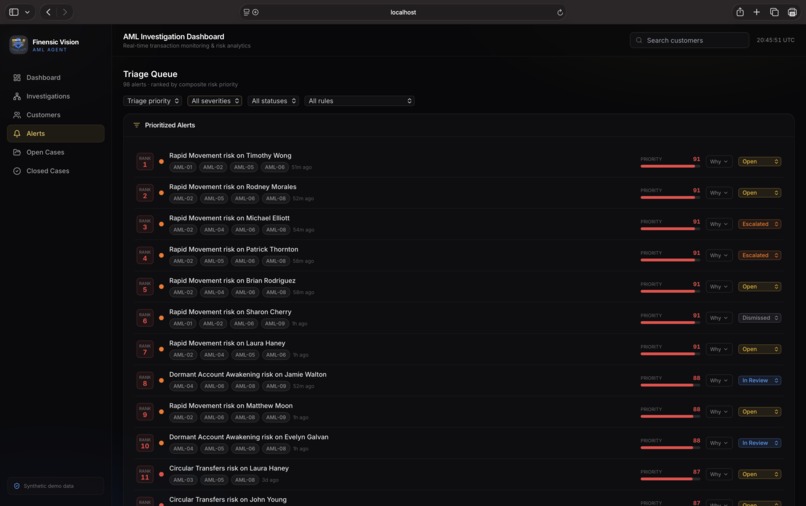Open the Dashboard sidebar icon
This screenshot has height=506, width=806.
[17, 78]
